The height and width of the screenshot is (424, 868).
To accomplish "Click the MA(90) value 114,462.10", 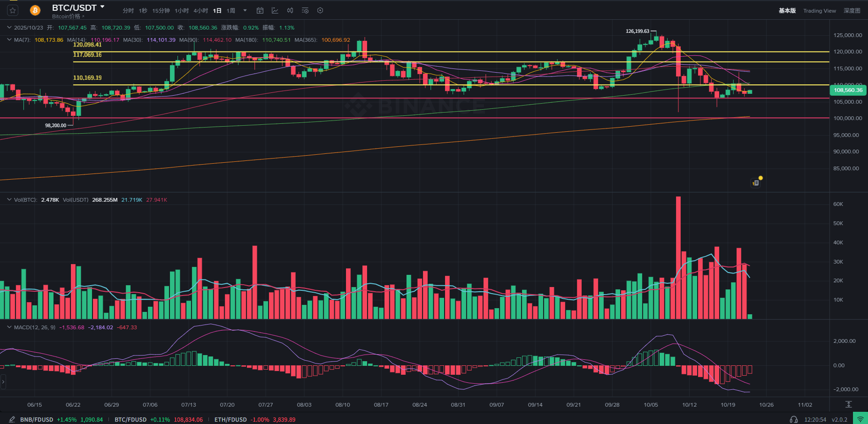I will [217, 40].
